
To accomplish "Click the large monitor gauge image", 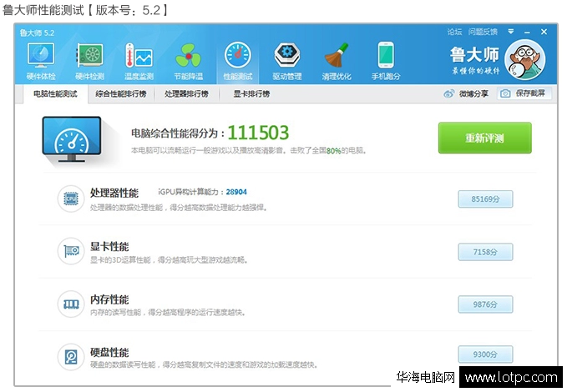I will (x=72, y=139).
